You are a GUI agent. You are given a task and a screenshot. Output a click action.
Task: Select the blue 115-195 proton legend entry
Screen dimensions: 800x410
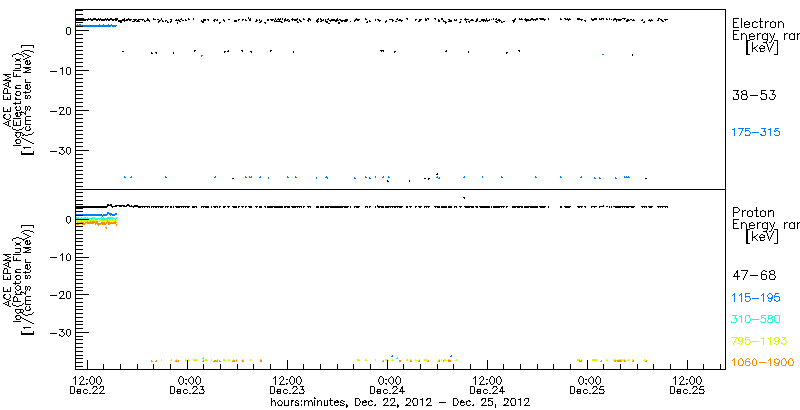coord(756,298)
